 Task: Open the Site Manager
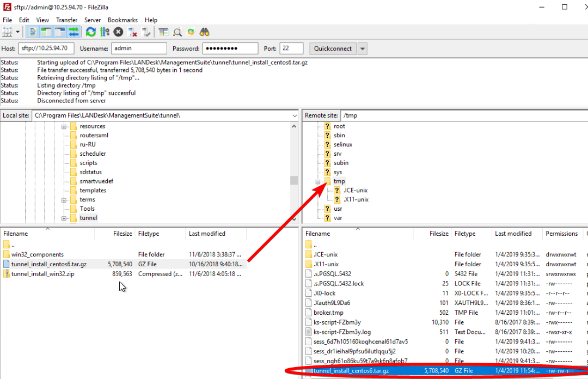pos(8,32)
